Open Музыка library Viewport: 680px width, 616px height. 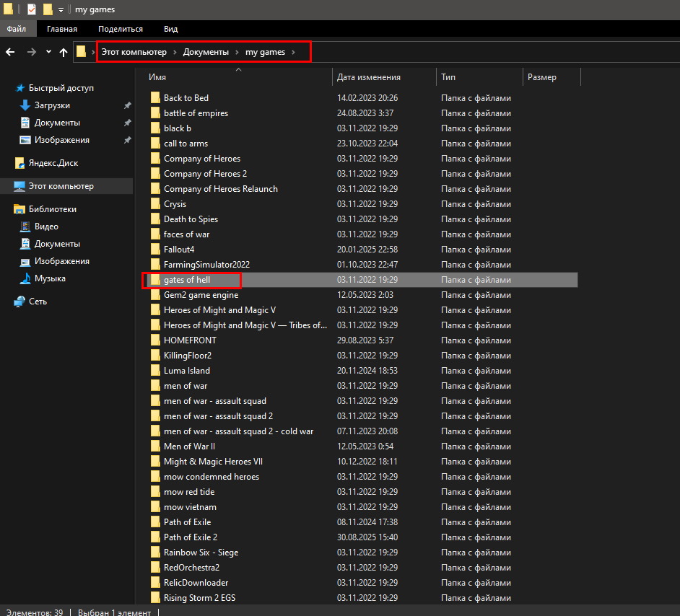(50, 278)
